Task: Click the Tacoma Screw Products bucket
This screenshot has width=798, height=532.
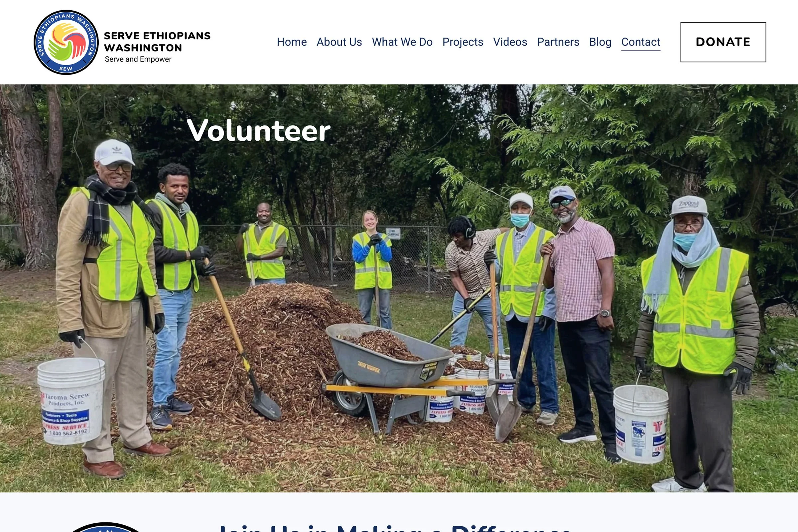Action: pos(70,400)
